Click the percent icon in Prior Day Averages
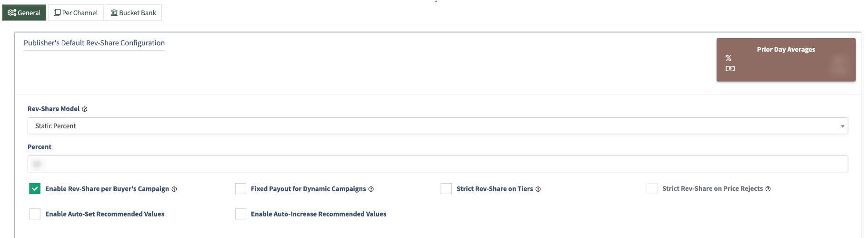This screenshot has height=238, width=868. [728, 58]
